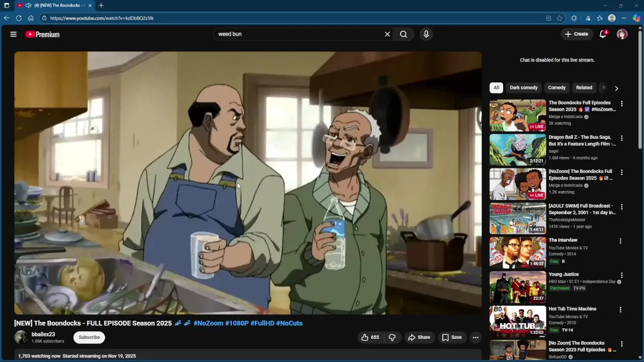Open browser home page icon
Screen dimensions: 644x362
pyautogui.click(x=31, y=18)
